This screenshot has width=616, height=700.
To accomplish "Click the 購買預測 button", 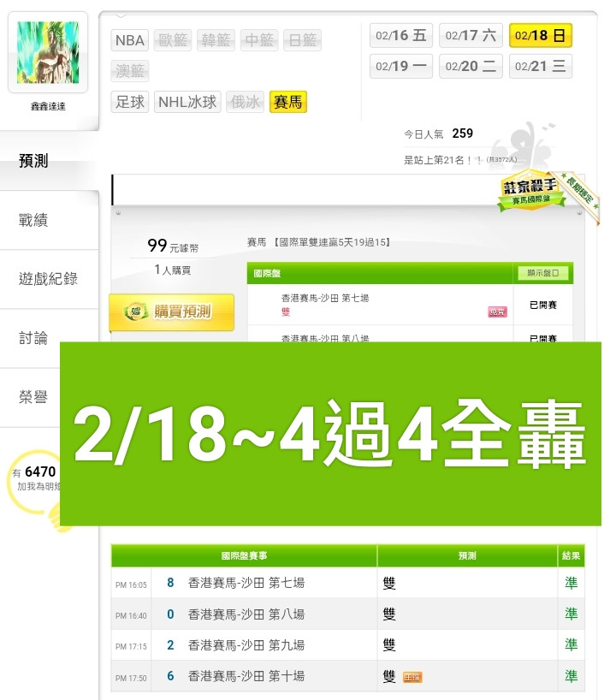I will pyautogui.click(x=171, y=312).
